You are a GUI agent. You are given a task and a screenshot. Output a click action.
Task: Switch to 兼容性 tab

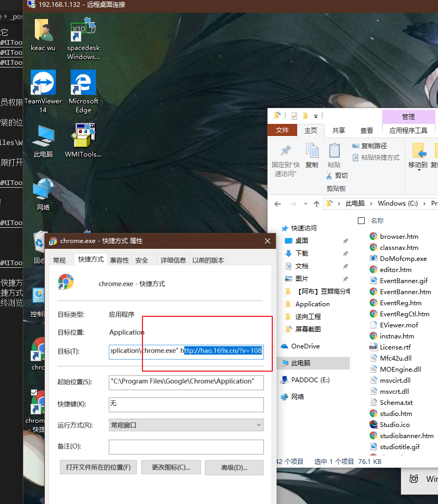tap(119, 260)
